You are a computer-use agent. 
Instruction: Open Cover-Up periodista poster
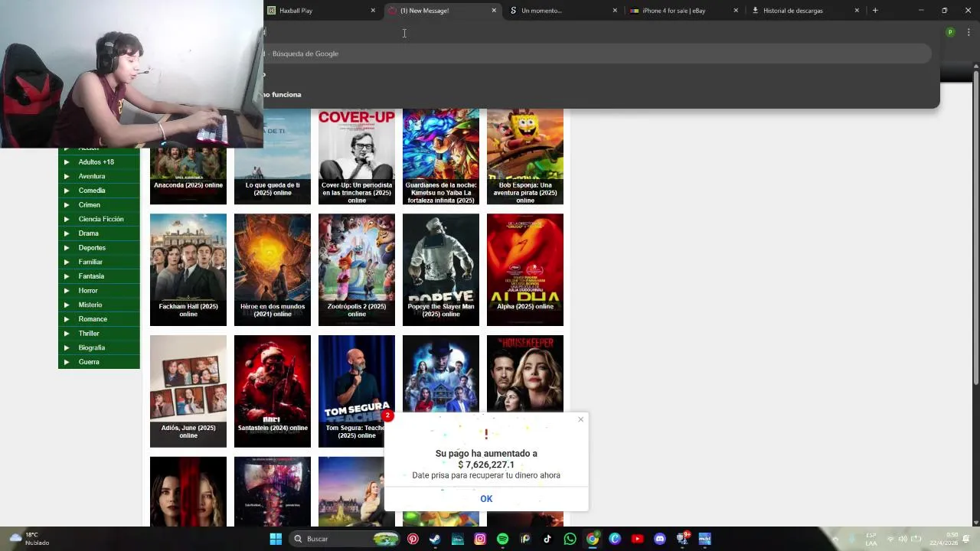[x=357, y=156]
